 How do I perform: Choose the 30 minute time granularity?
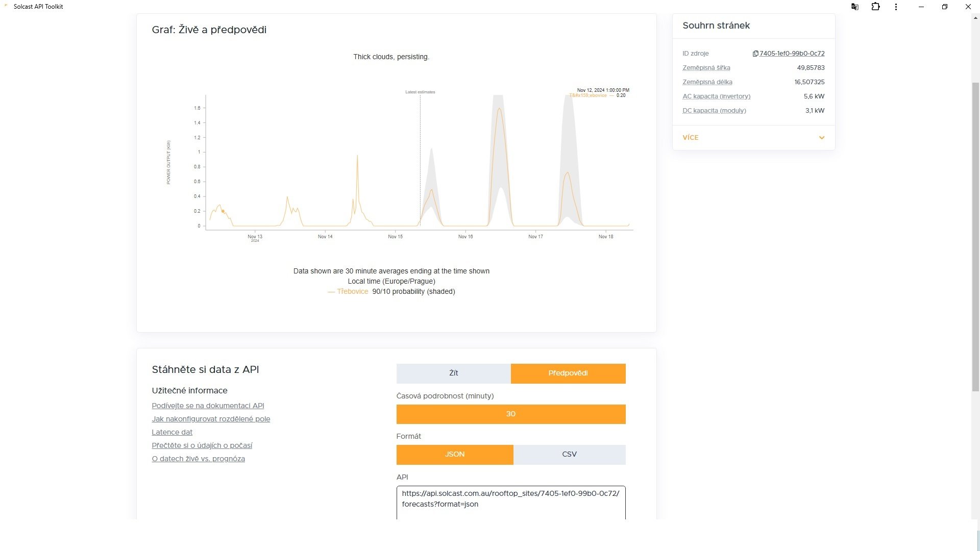510,414
